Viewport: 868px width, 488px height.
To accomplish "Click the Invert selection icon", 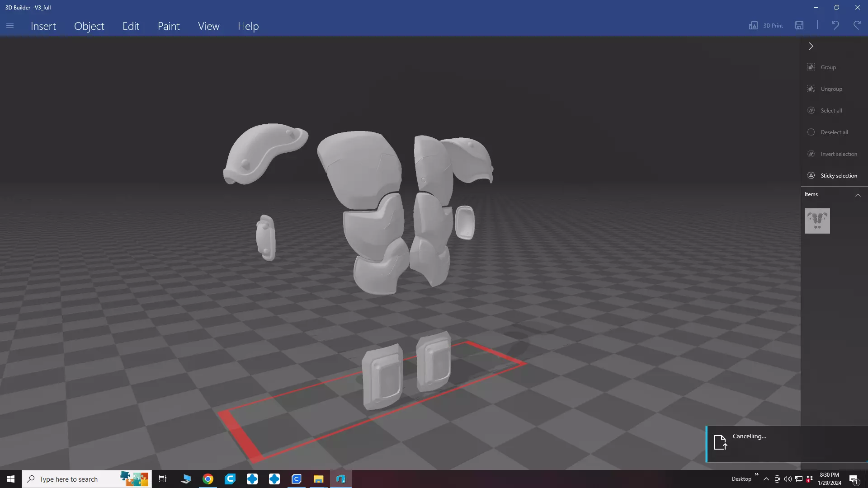I will point(811,154).
